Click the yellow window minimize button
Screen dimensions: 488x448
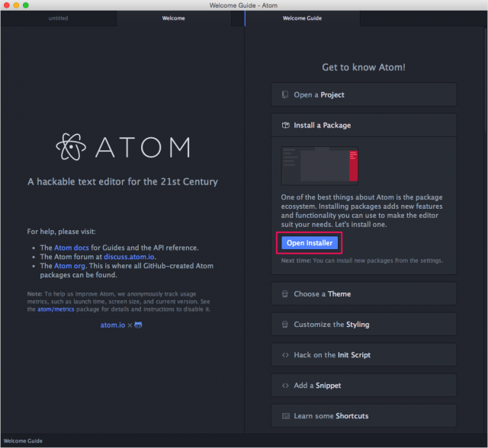coord(16,5)
